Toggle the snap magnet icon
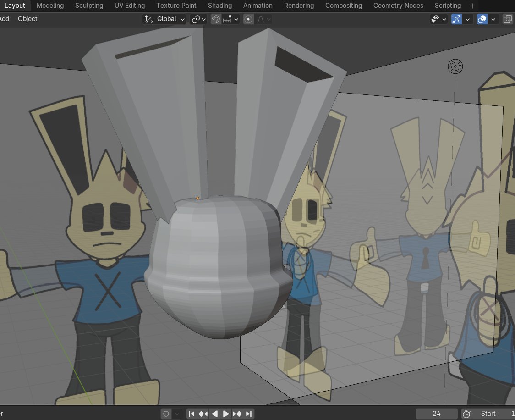Image resolution: width=515 pixels, height=420 pixels. click(x=215, y=19)
